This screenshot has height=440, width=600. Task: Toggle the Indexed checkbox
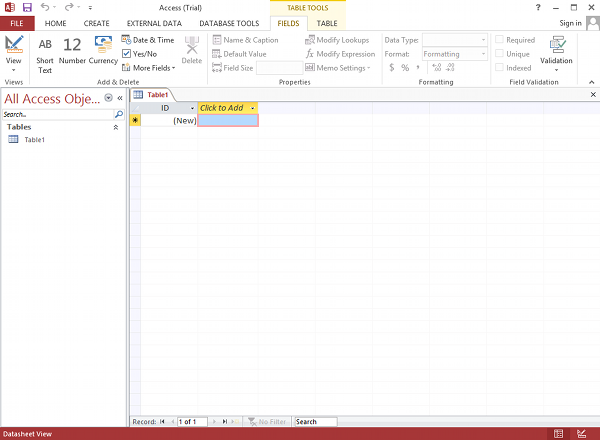point(499,67)
